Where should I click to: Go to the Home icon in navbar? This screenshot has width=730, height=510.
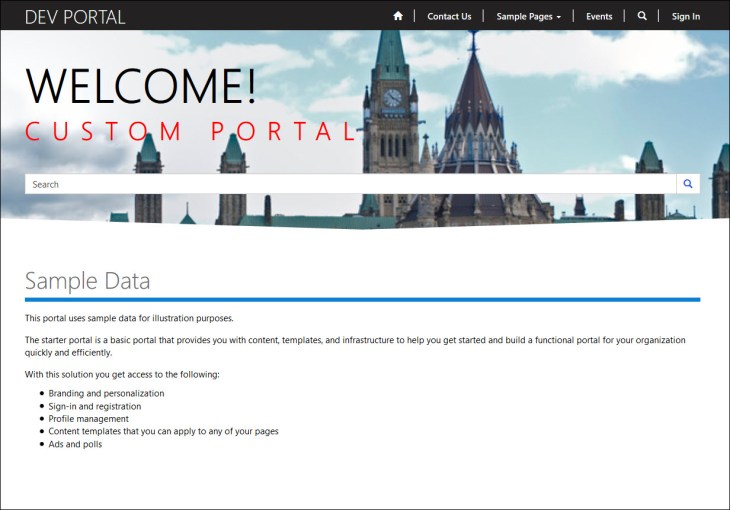point(398,16)
